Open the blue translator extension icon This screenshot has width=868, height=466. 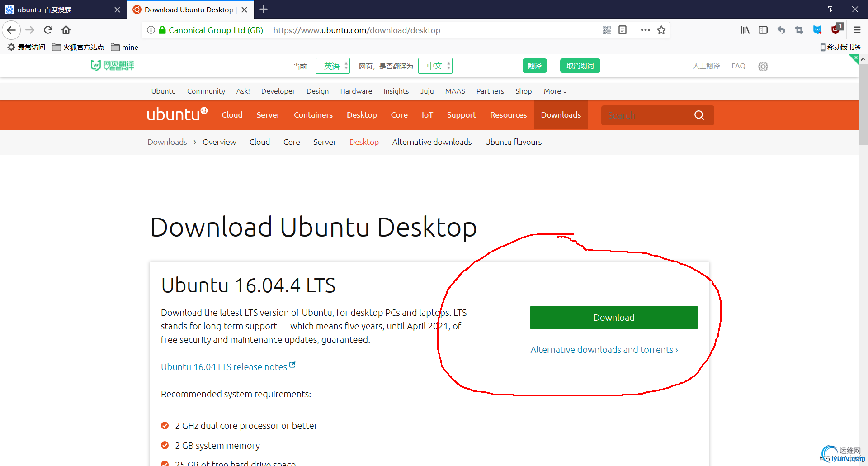point(817,30)
